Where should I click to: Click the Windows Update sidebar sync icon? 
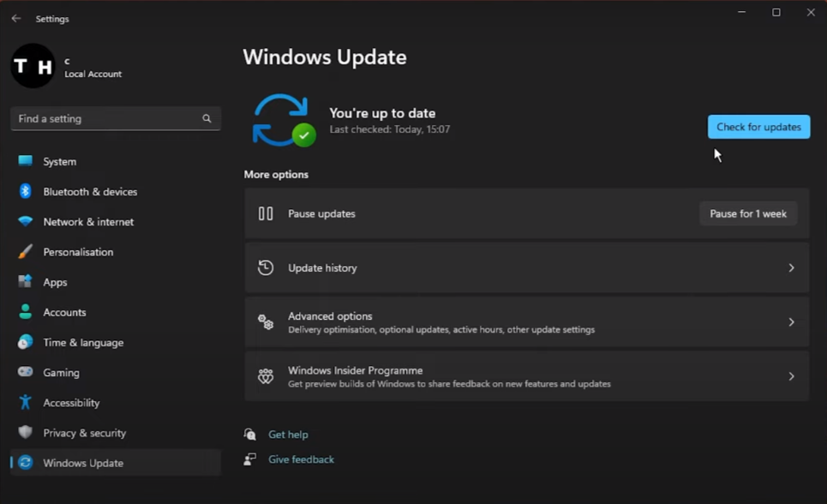click(x=26, y=462)
